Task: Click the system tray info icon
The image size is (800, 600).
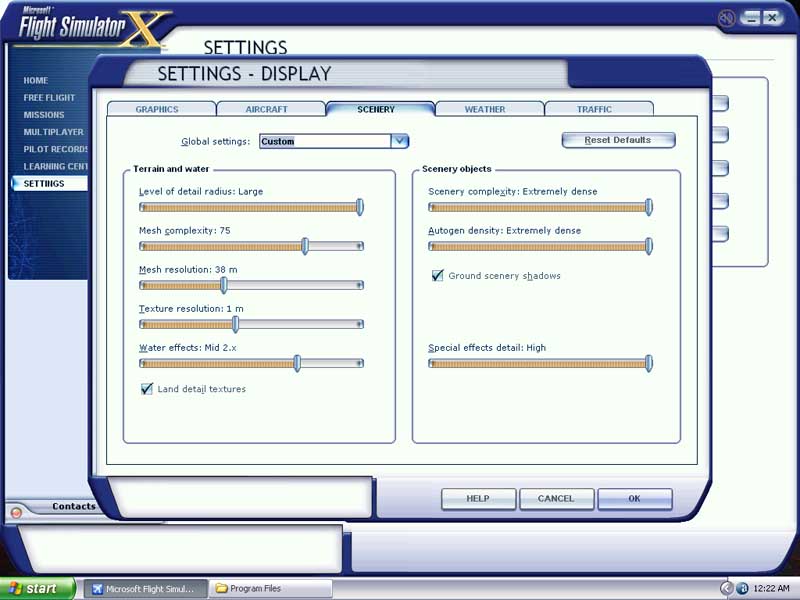Action: [743, 588]
